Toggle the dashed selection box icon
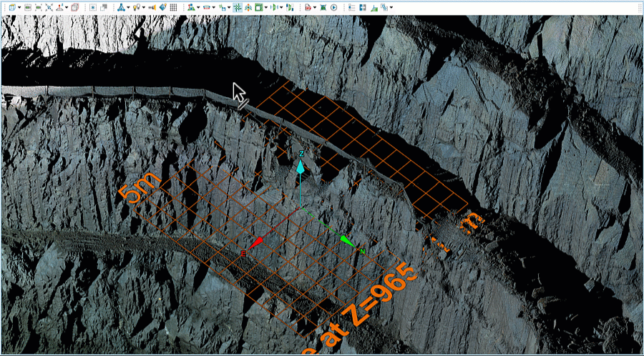The image size is (644, 356). pos(92,7)
